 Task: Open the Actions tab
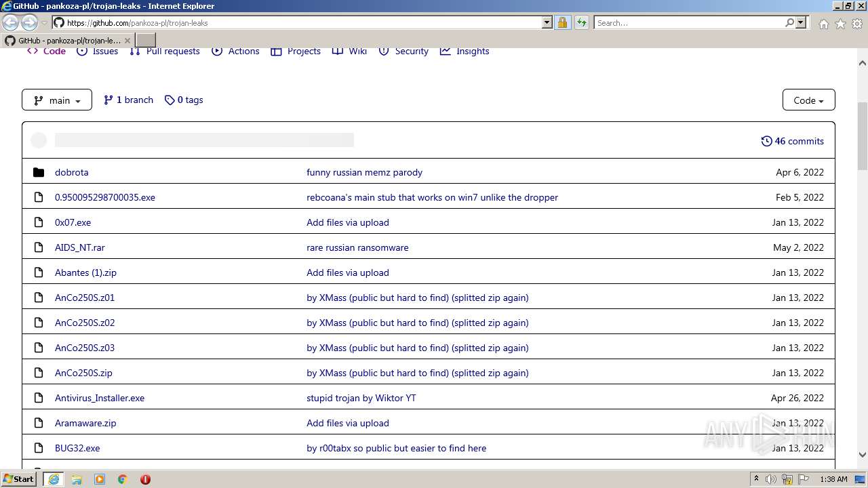pos(235,51)
